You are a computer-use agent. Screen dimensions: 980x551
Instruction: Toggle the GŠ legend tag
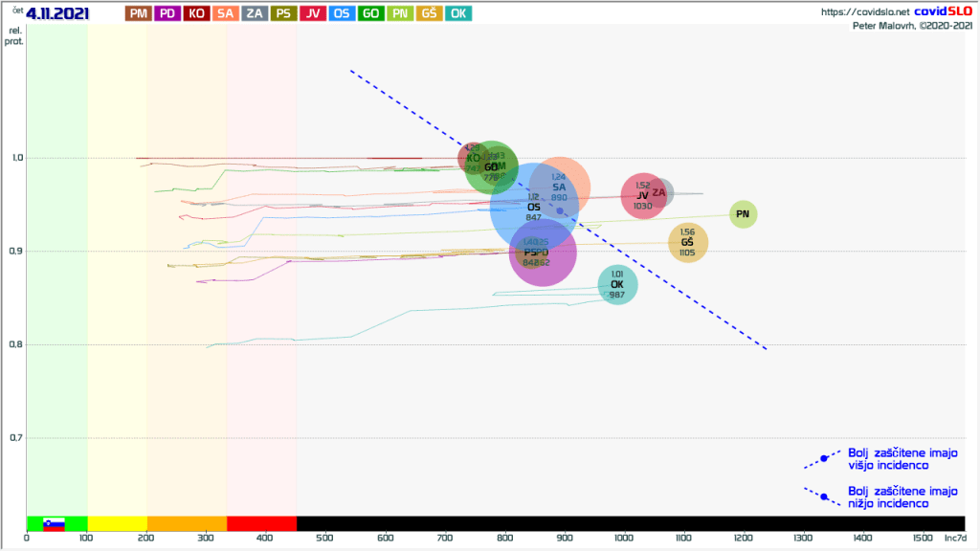pyautogui.click(x=429, y=13)
